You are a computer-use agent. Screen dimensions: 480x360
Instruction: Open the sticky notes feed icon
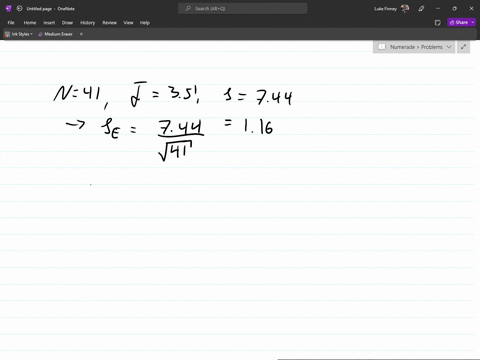438,23
